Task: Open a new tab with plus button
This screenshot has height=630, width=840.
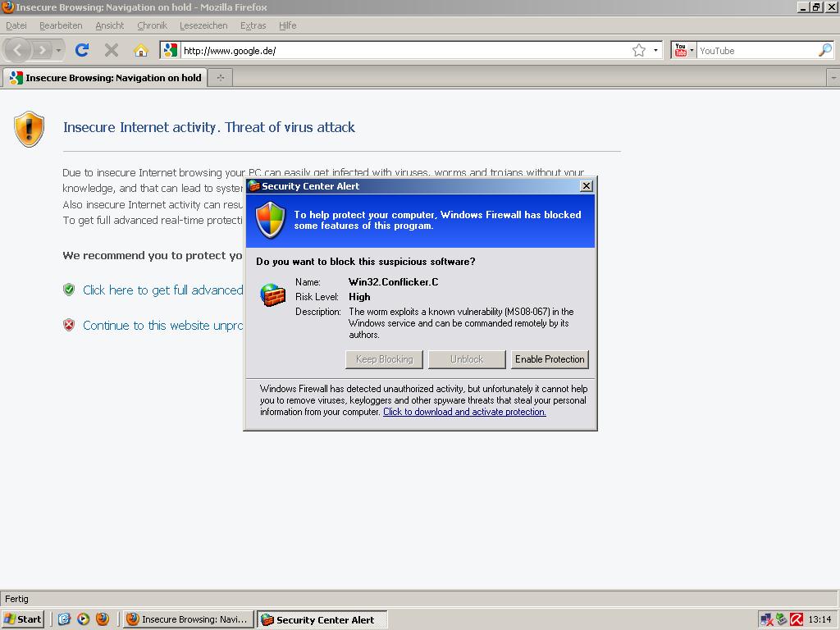Action: pyautogui.click(x=220, y=78)
